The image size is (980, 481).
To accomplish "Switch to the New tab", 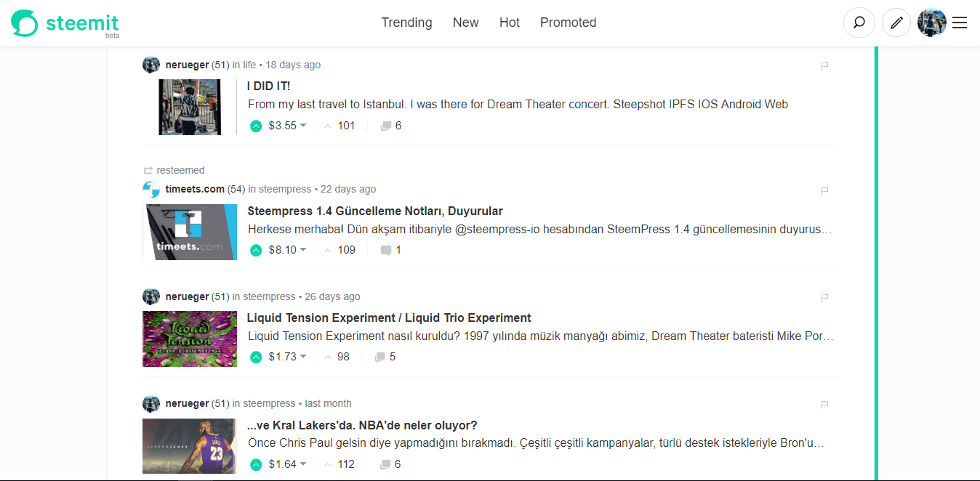I will 465,23.
